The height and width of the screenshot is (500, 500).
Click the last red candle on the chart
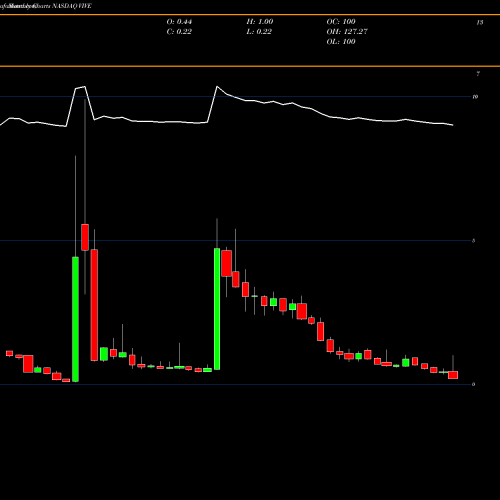pyautogui.click(x=453, y=375)
